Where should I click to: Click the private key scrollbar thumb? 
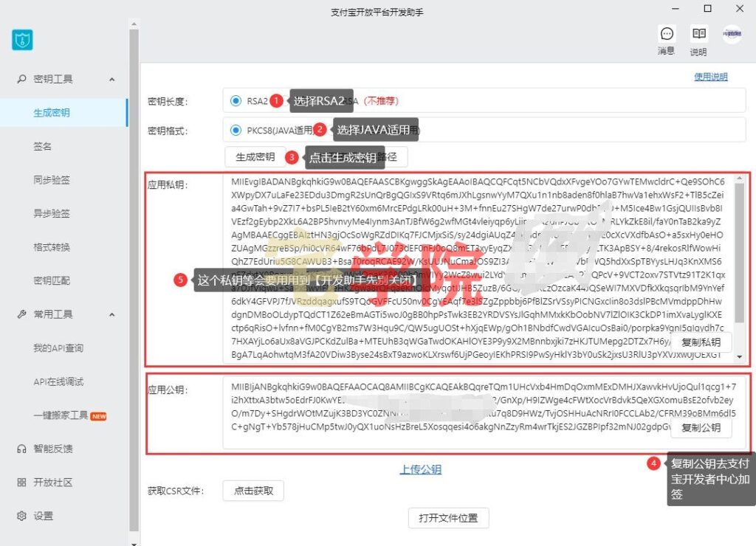pos(739,253)
